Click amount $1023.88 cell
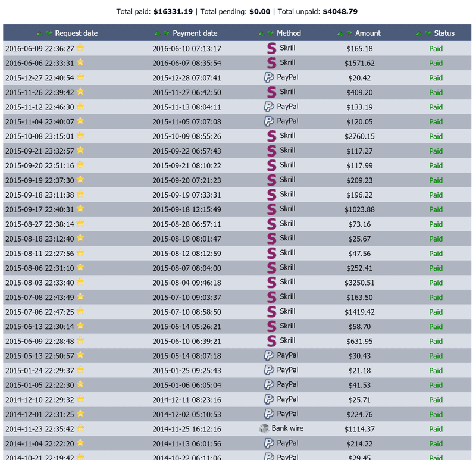Image resolution: width=476 pixels, height=460 pixels. [359, 210]
